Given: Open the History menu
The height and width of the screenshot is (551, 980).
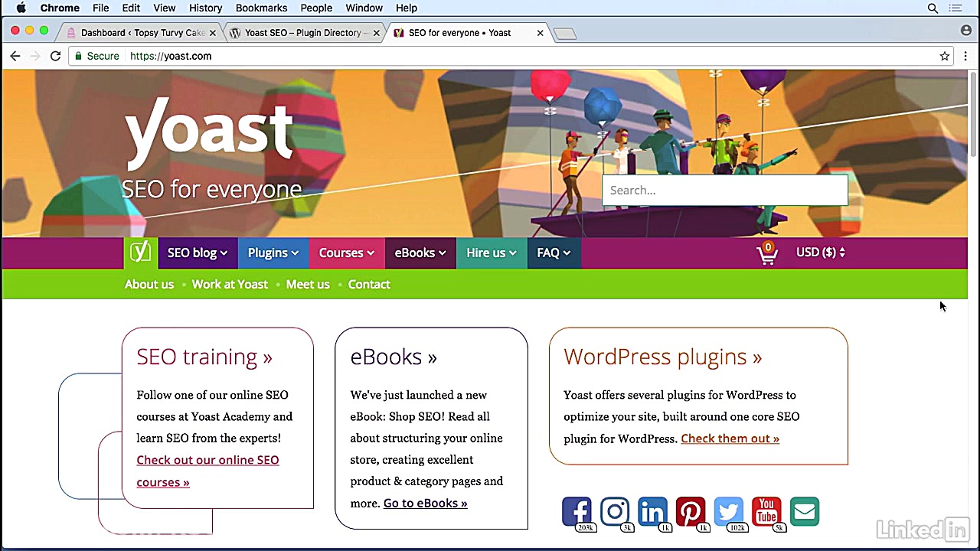Looking at the screenshot, I should (205, 8).
